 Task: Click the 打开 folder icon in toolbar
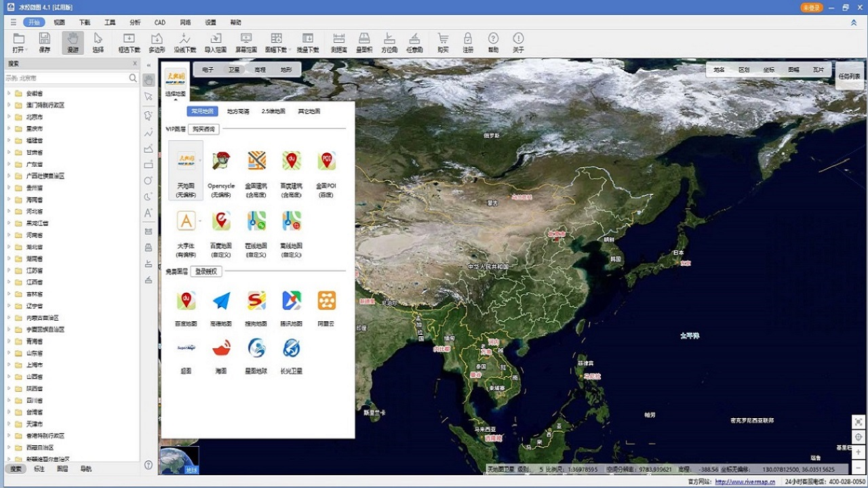18,39
